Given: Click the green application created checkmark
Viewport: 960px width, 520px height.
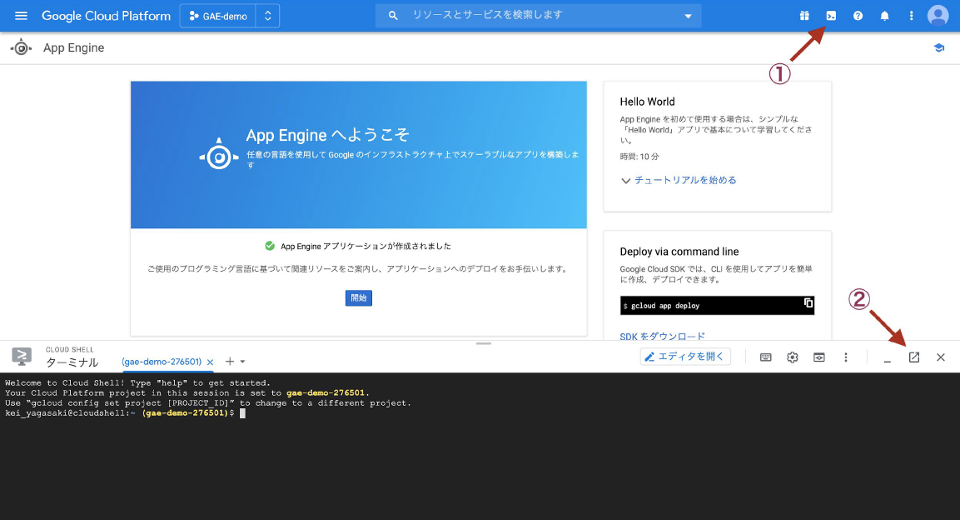Looking at the screenshot, I should point(269,246).
